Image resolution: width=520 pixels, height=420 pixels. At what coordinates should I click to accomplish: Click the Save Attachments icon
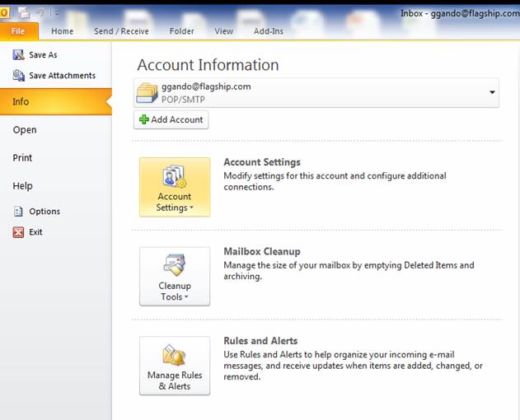coord(19,76)
